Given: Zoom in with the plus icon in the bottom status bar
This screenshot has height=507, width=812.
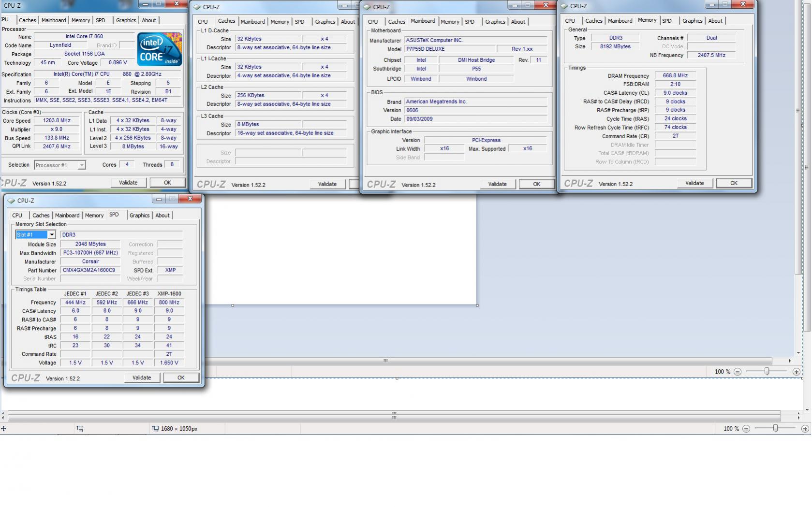Looking at the screenshot, I should 805,429.
